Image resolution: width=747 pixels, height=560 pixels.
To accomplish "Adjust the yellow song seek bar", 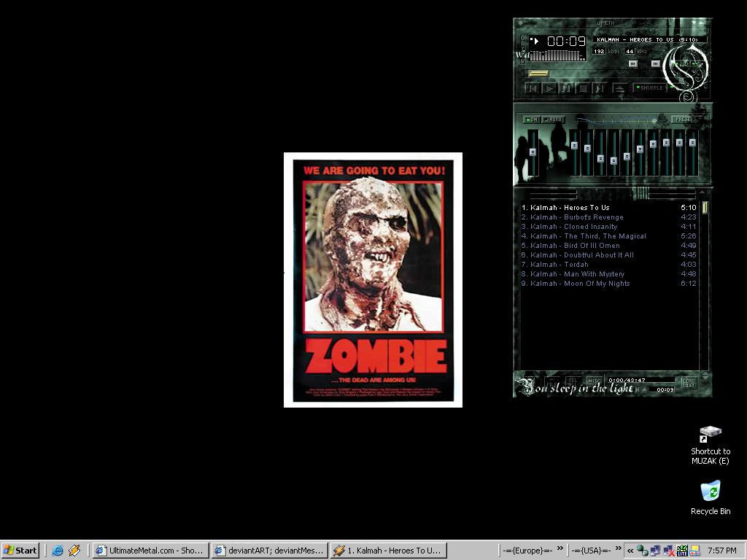I will click(x=539, y=74).
